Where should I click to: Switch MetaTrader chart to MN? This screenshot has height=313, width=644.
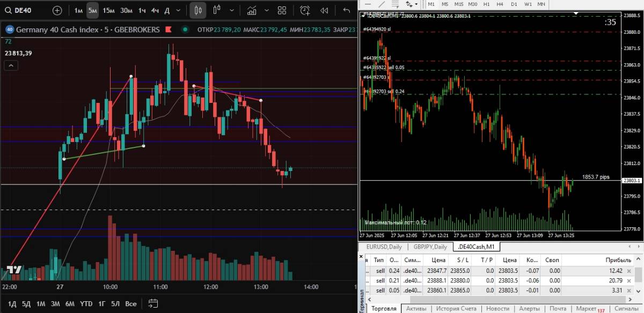pos(541,4)
